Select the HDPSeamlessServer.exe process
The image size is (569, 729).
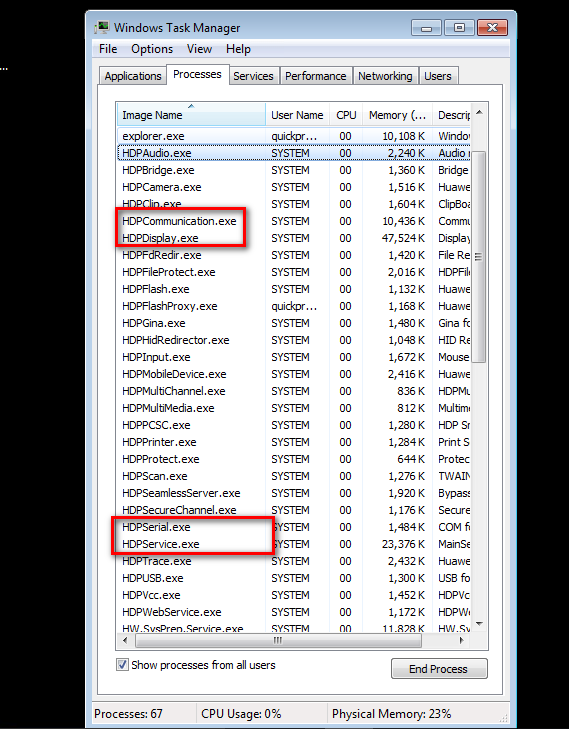coord(294,493)
